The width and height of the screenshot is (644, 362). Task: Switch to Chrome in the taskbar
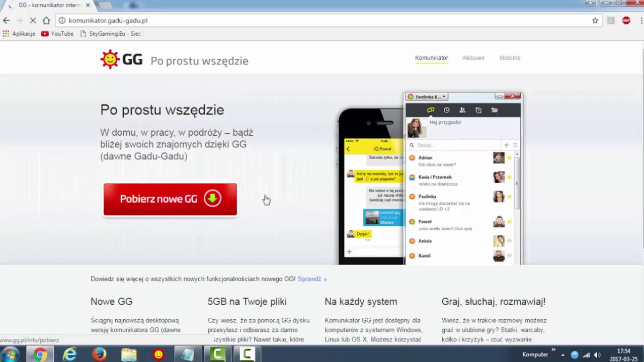click(x=40, y=354)
